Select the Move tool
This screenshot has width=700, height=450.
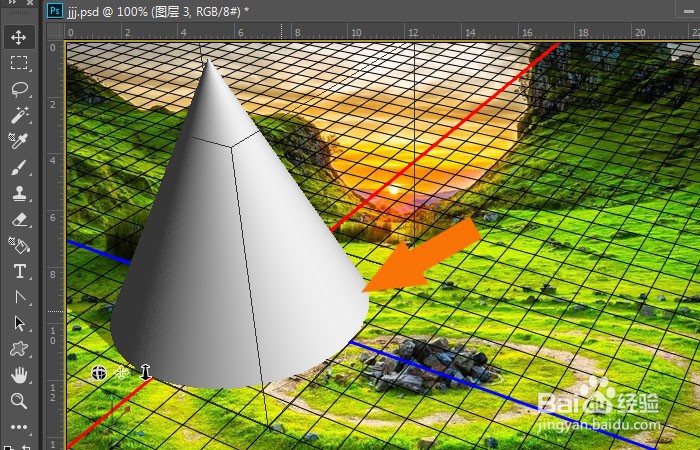pos(19,37)
